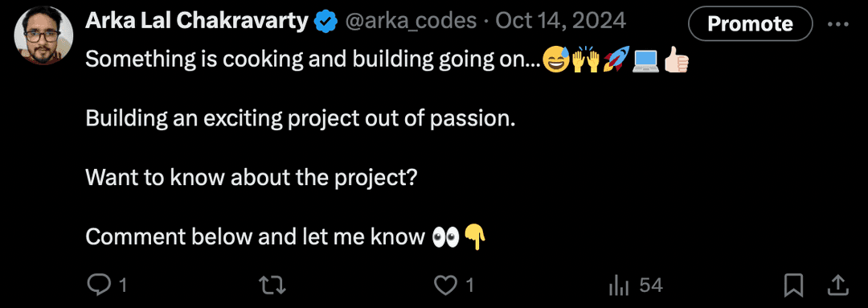Open the share post icon
Viewport: 868px width, 308px height.
click(837, 285)
